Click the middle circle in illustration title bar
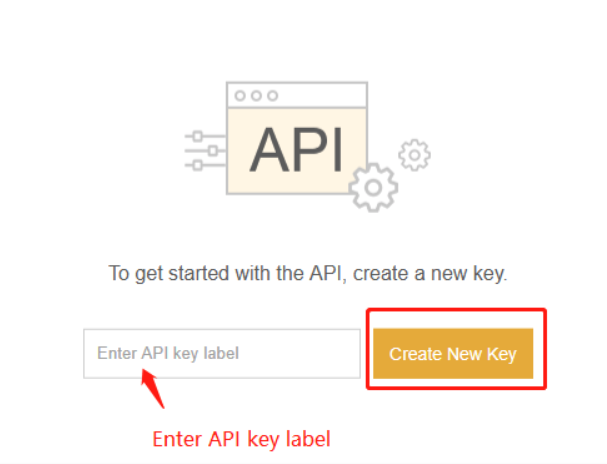This screenshot has height=464, width=607. pos(256,96)
